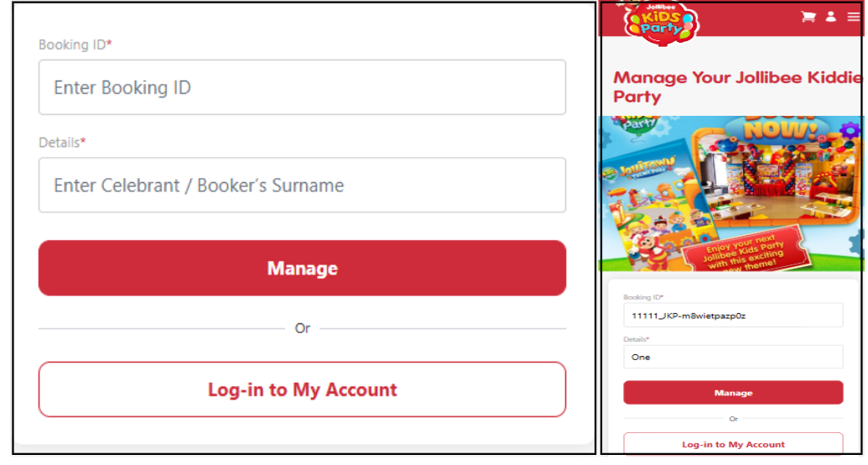Click the 'Booking ID*' label above the filled field
This screenshot has width=868, height=465.
click(643, 297)
